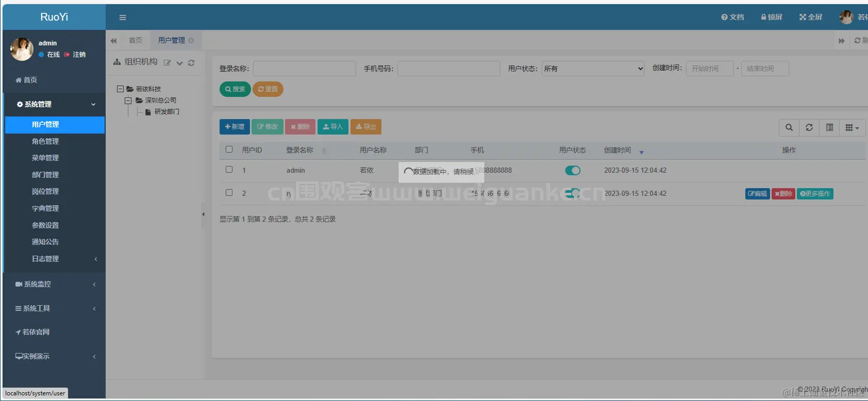Viewport: 868px width, 401px height.
Task: Collapse the 深圳总公司 tree node
Action: pos(128,100)
